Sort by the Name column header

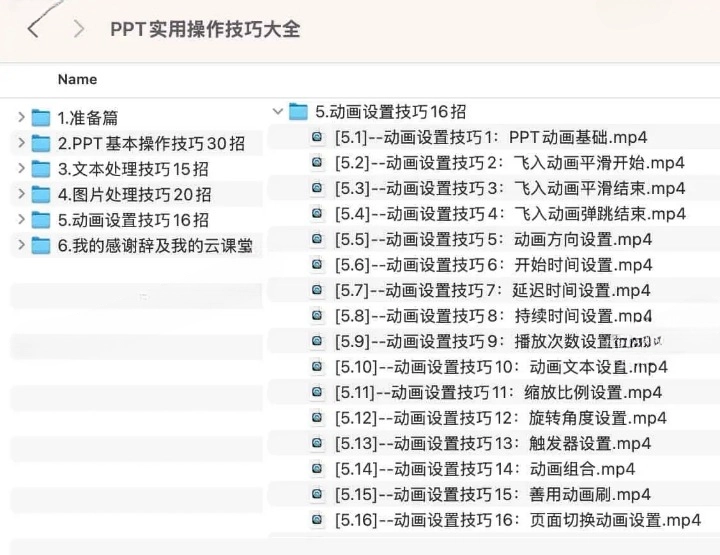tap(77, 79)
